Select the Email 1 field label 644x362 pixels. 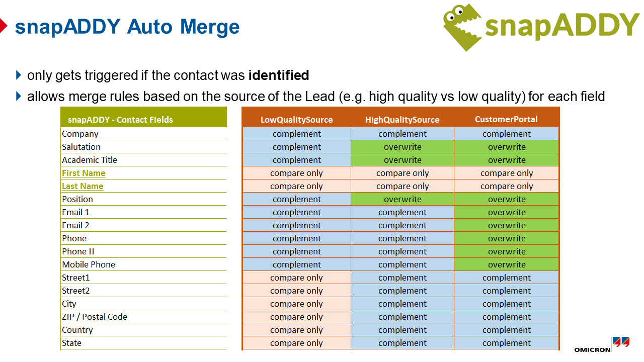pos(75,212)
